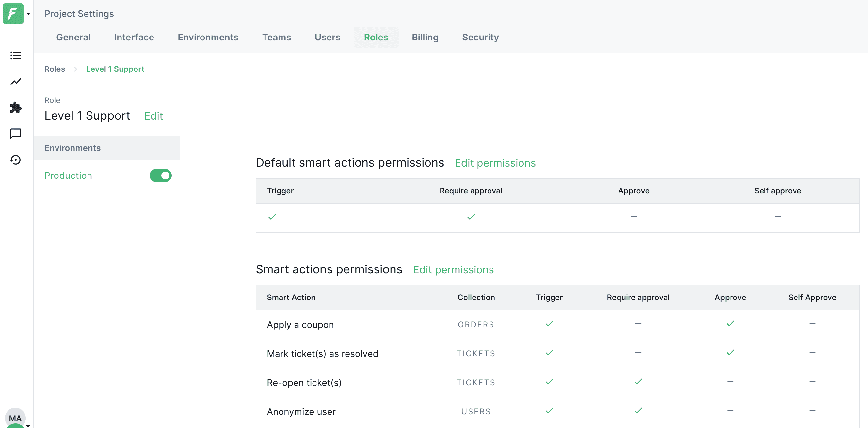The image size is (868, 428).
Task: Click the Smart Action column header
Action: (x=291, y=298)
